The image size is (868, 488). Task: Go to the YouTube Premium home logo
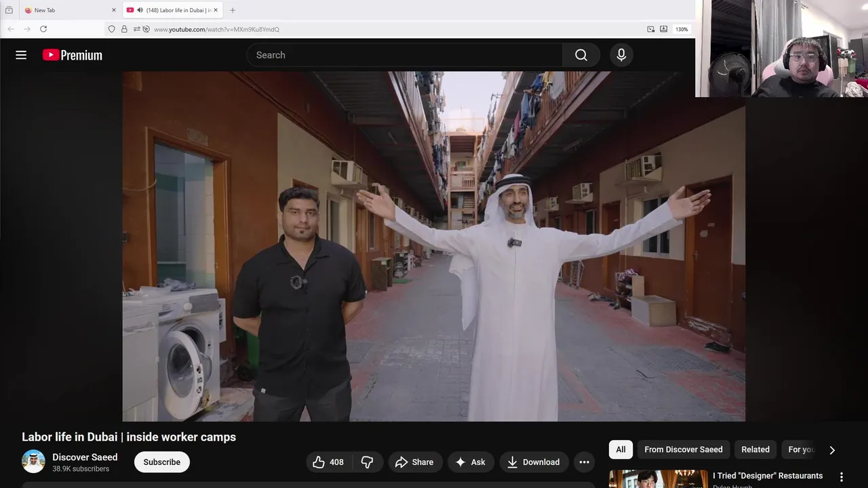point(72,55)
